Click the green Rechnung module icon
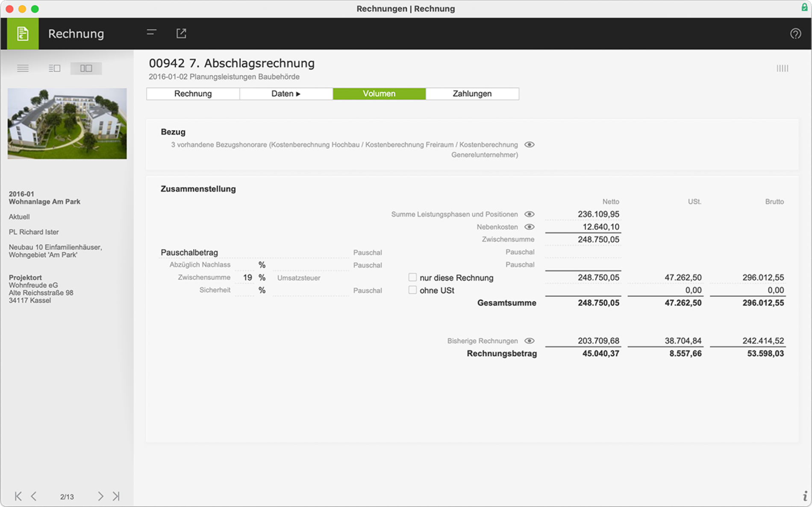The width and height of the screenshot is (812, 507). click(x=23, y=33)
